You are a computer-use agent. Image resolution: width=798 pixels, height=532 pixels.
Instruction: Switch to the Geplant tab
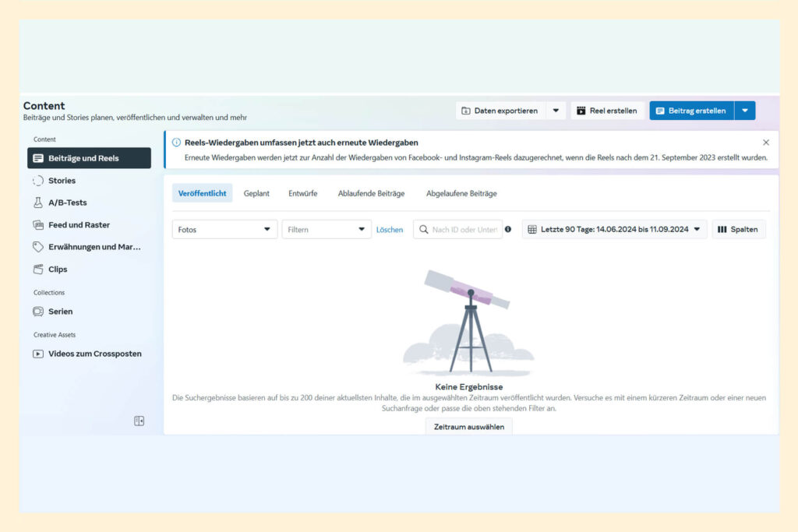click(x=256, y=193)
